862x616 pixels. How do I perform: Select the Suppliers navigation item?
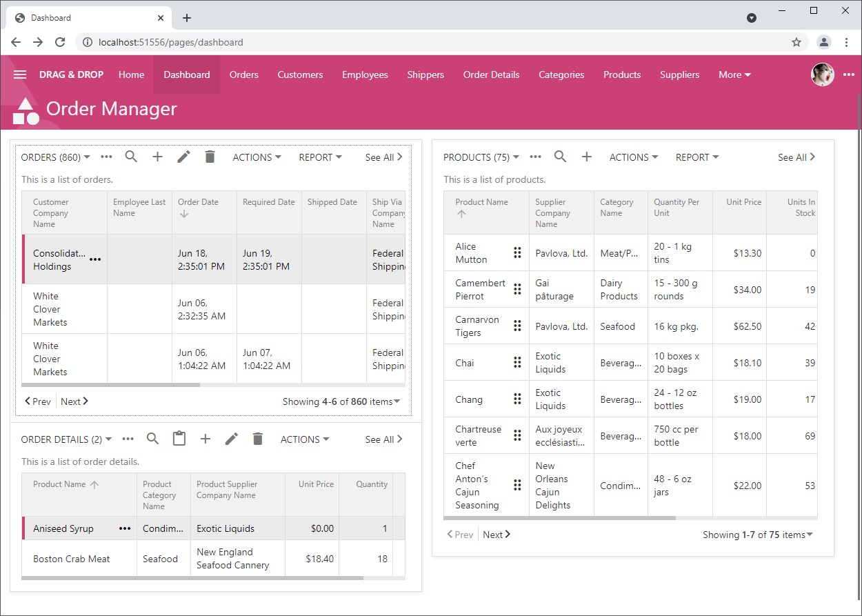click(x=679, y=74)
